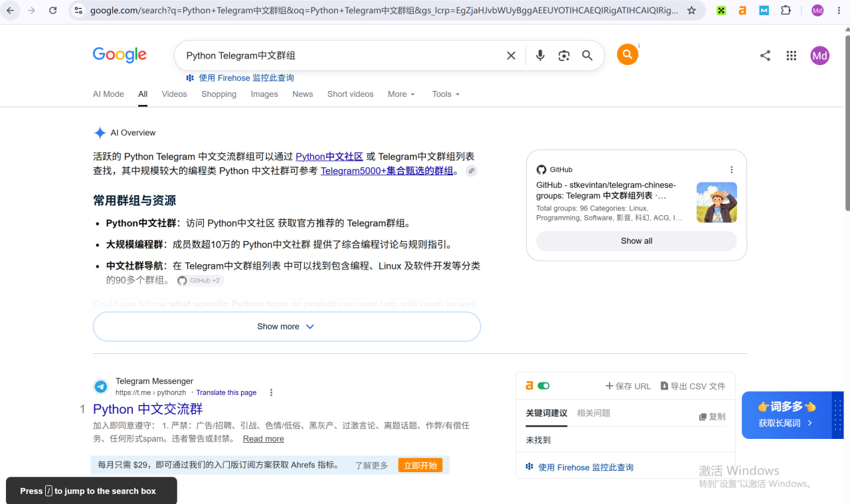Click the https://t.me › pythonzh URL text
The image size is (850, 504).
coord(151,392)
